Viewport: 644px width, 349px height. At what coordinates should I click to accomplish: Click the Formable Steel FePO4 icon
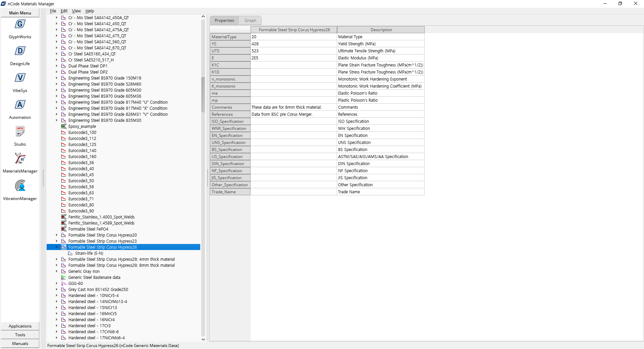pyautogui.click(x=64, y=229)
